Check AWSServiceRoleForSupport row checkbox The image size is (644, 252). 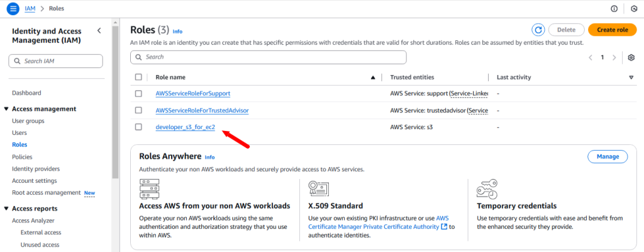(x=138, y=93)
